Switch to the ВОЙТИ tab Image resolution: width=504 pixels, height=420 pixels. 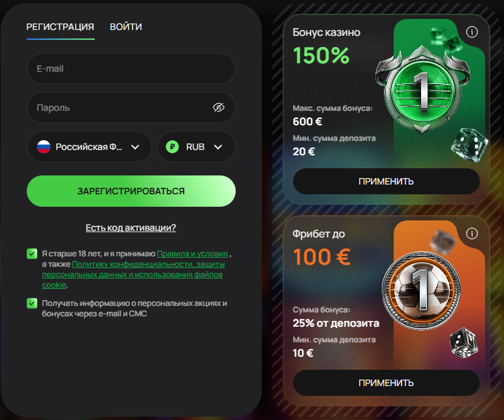[x=126, y=27]
